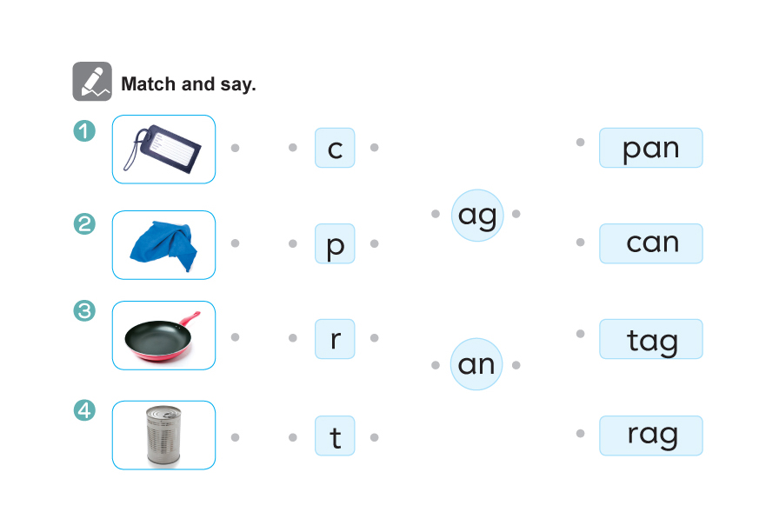The height and width of the screenshot is (532, 759).
Task: Click the number 1 circle badge
Action: (84, 130)
